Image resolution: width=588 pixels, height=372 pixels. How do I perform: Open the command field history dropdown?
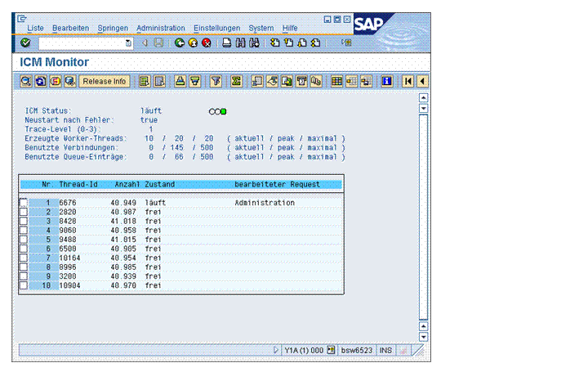tap(128, 43)
